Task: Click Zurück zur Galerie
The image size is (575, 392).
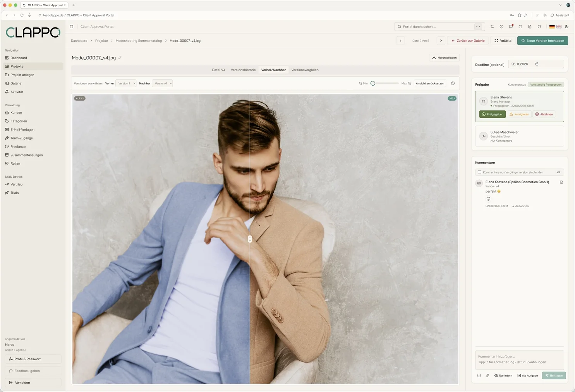Action: [x=468, y=41]
